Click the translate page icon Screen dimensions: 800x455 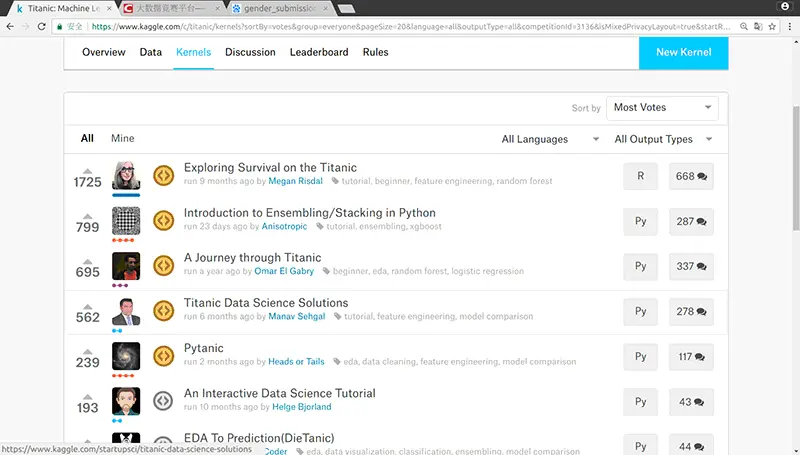point(758,27)
